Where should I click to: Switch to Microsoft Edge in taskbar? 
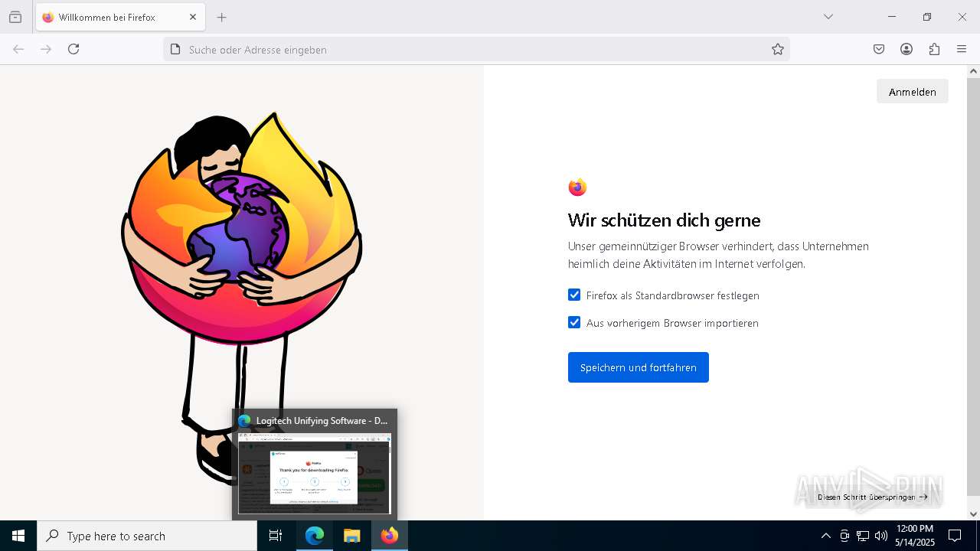(315, 536)
